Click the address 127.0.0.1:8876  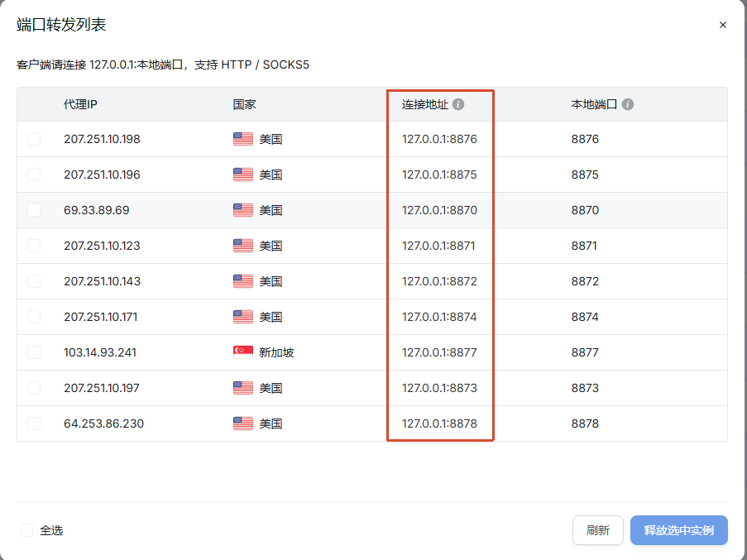click(x=439, y=139)
